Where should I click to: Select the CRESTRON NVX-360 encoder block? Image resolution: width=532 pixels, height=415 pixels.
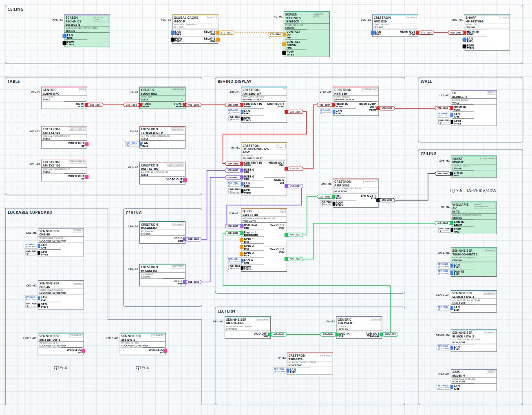click(x=356, y=101)
